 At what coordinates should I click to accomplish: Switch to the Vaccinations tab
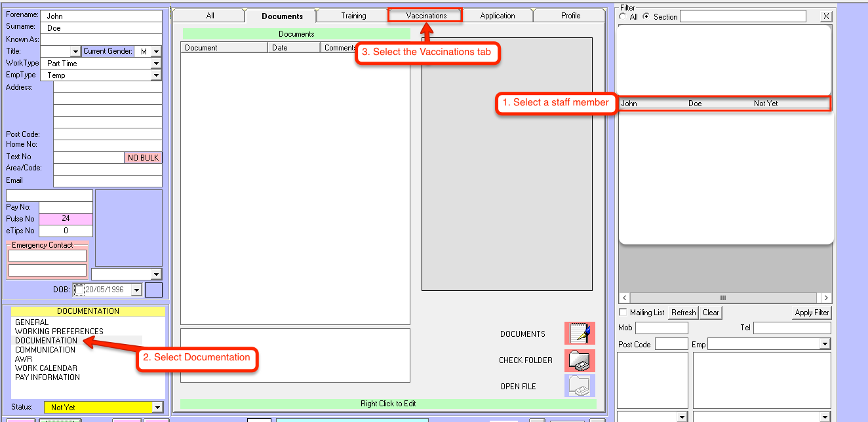[x=426, y=16]
